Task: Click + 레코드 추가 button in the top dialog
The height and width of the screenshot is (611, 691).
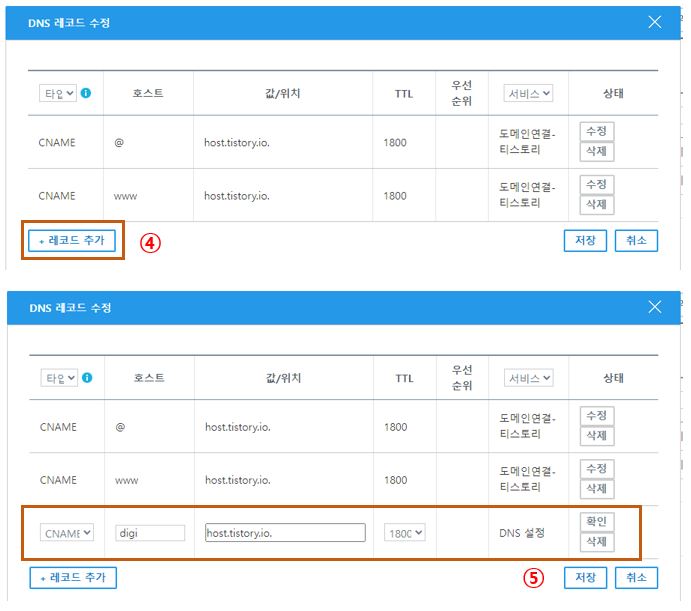Action: [72, 241]
